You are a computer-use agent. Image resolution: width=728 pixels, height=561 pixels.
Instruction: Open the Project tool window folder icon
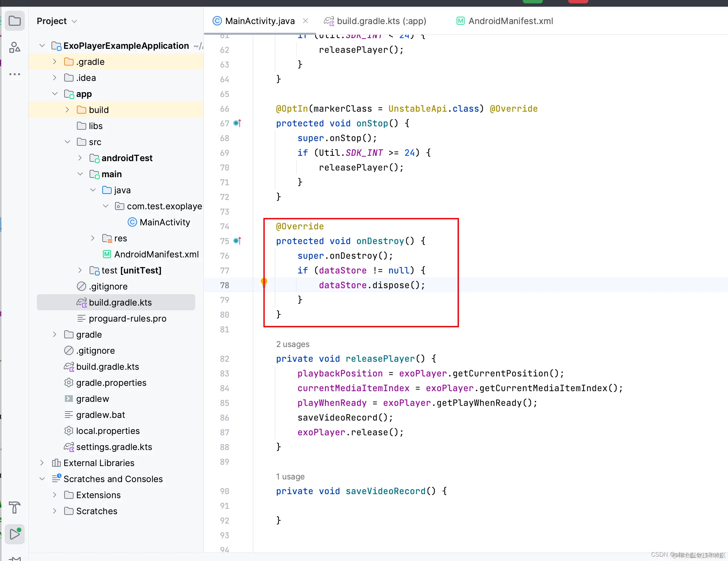click(x=14, y=21)
